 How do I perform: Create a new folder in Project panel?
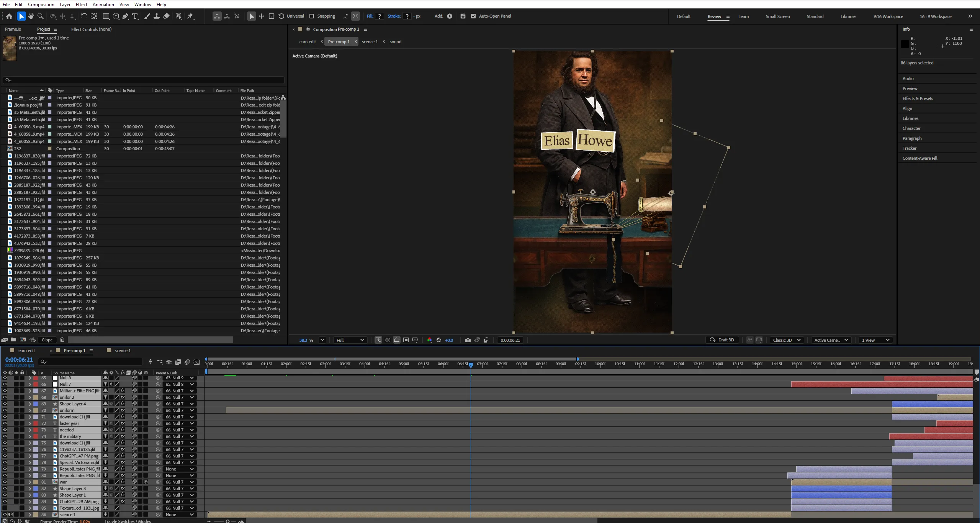tap(13, 339)
